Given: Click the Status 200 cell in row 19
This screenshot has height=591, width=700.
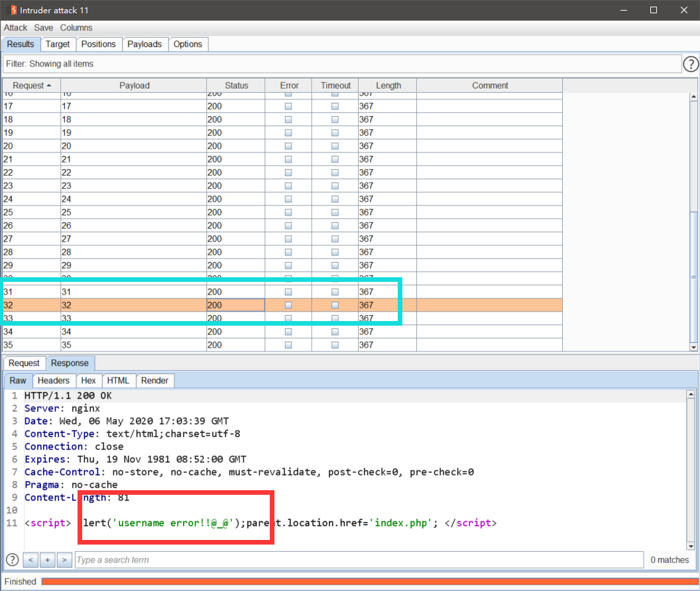Looking at the screenshot, I should pyautogui.click(x=236, y=133).
